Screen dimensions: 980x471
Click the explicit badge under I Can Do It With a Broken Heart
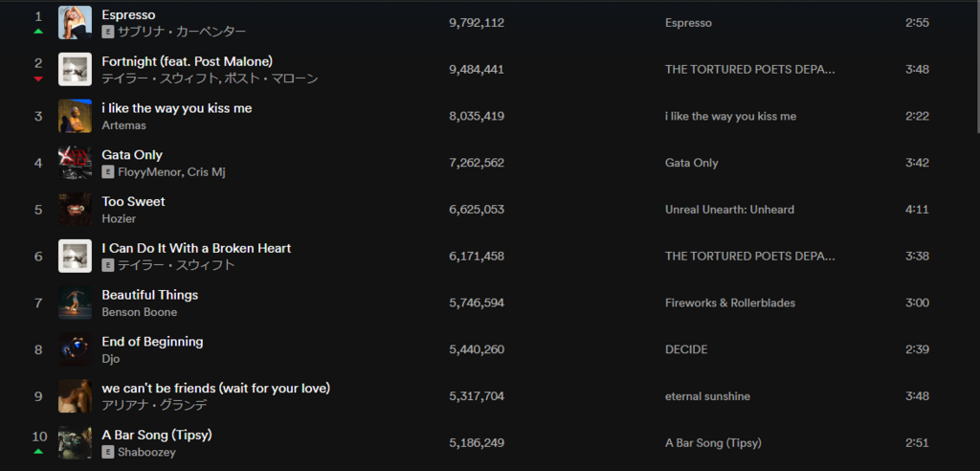[x=108, y=265]
